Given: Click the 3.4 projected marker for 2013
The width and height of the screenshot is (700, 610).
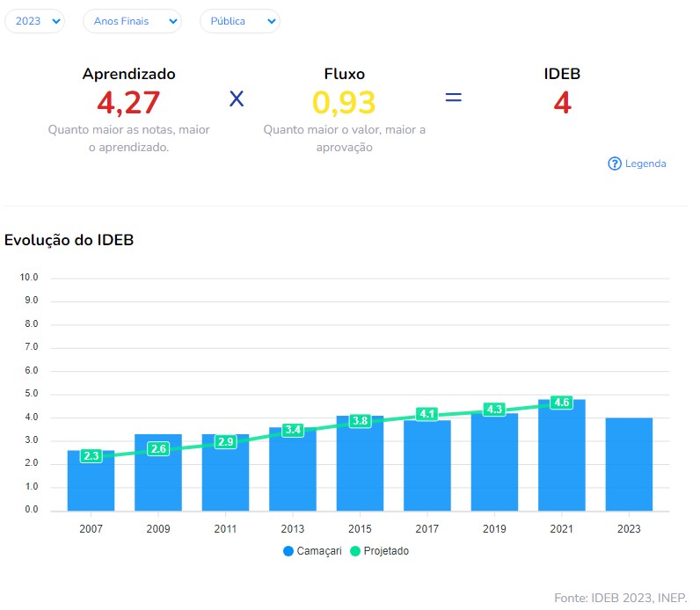Looking at the screenshot, I should tap(293, 430).
